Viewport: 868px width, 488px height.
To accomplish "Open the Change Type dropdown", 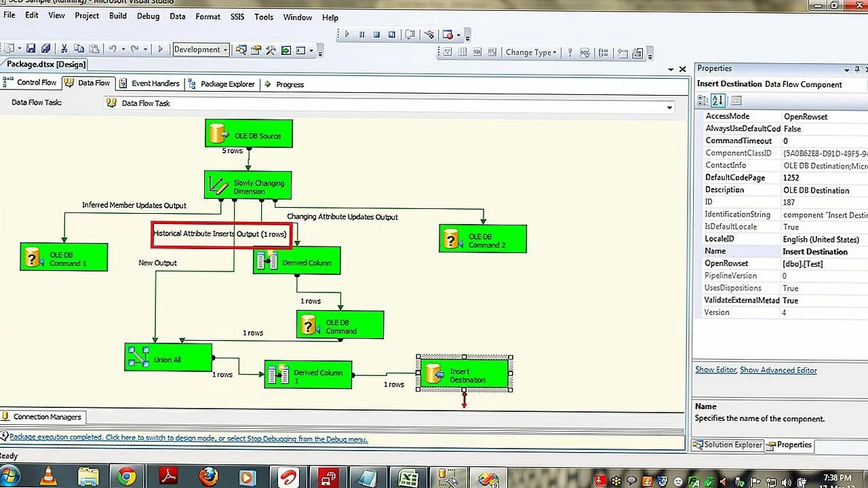I will pos(531,52).
